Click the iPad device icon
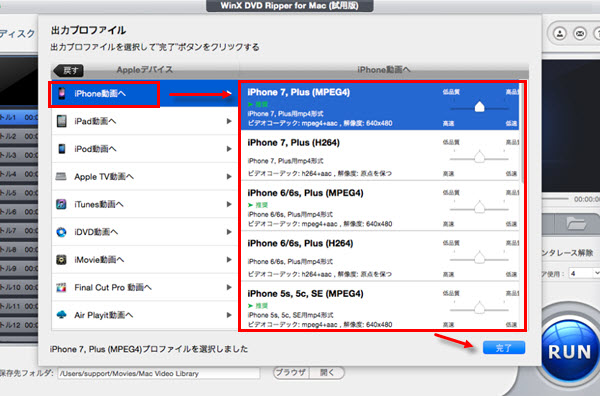600x396 pixels. [62, 121]
